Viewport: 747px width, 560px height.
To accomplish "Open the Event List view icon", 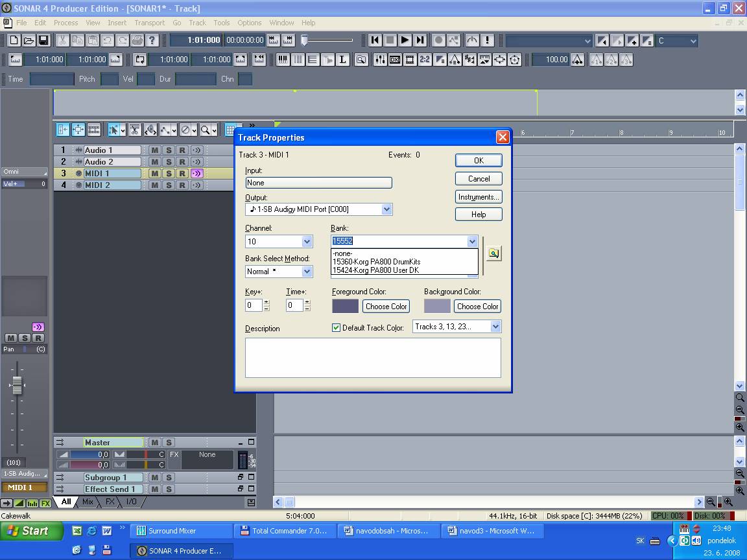I will click(298, 60).
